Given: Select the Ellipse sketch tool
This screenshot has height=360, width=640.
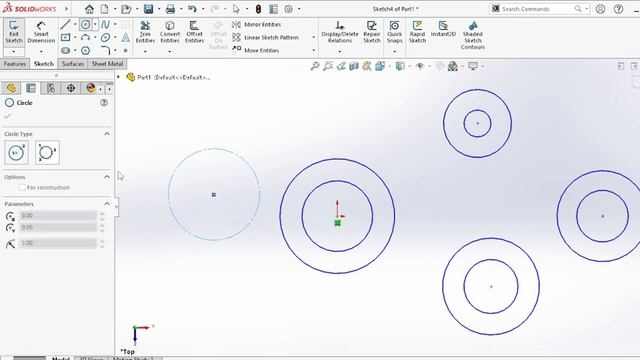Looking at the screenshot, I should pyautogui.click(x=105, y=38).
